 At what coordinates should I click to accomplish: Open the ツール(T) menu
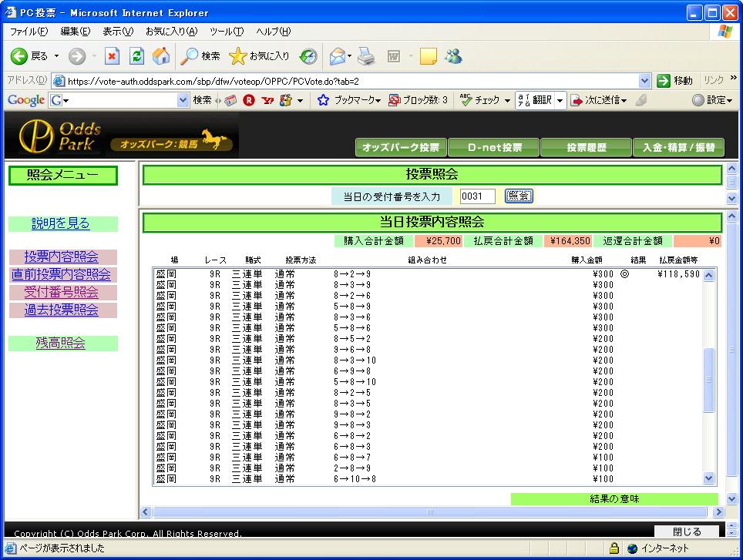point(227,32)
